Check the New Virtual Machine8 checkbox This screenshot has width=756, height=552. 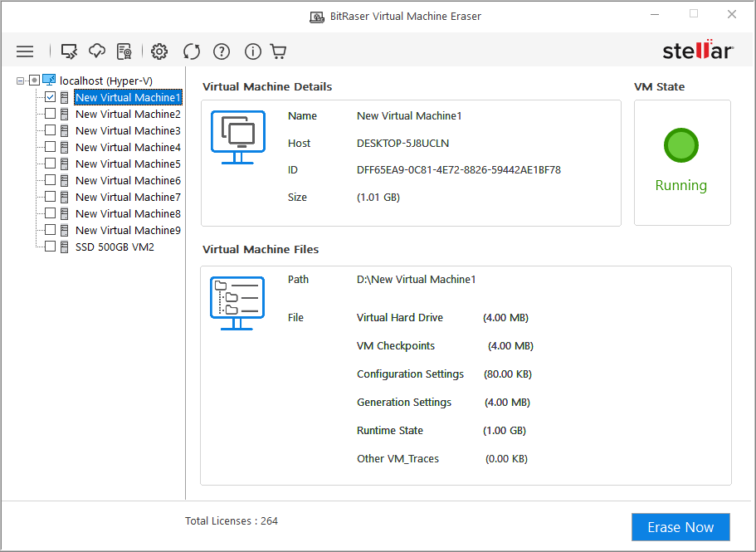point(50,213)
